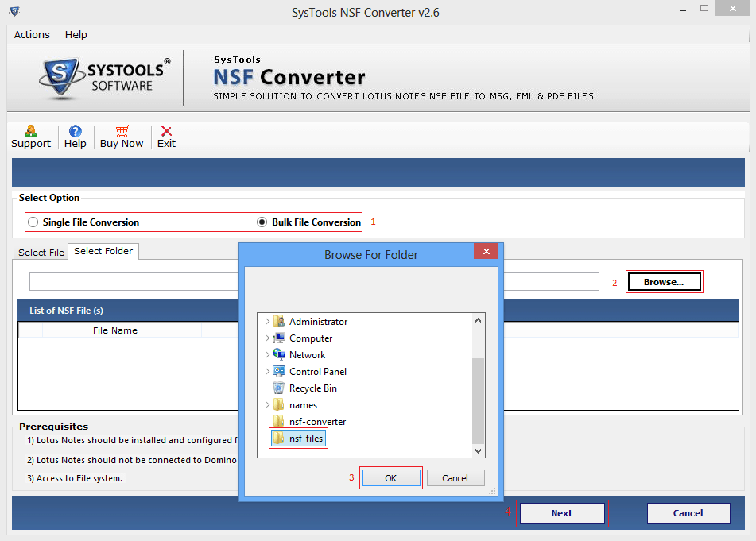Click the Next button
The height and width of the screenshot is (541, 756).
562,513
